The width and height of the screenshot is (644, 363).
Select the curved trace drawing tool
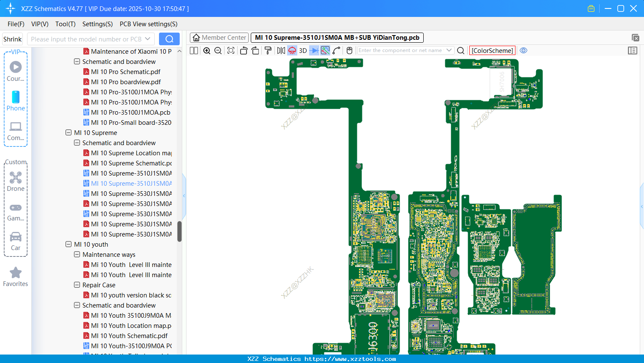point(336,50)
